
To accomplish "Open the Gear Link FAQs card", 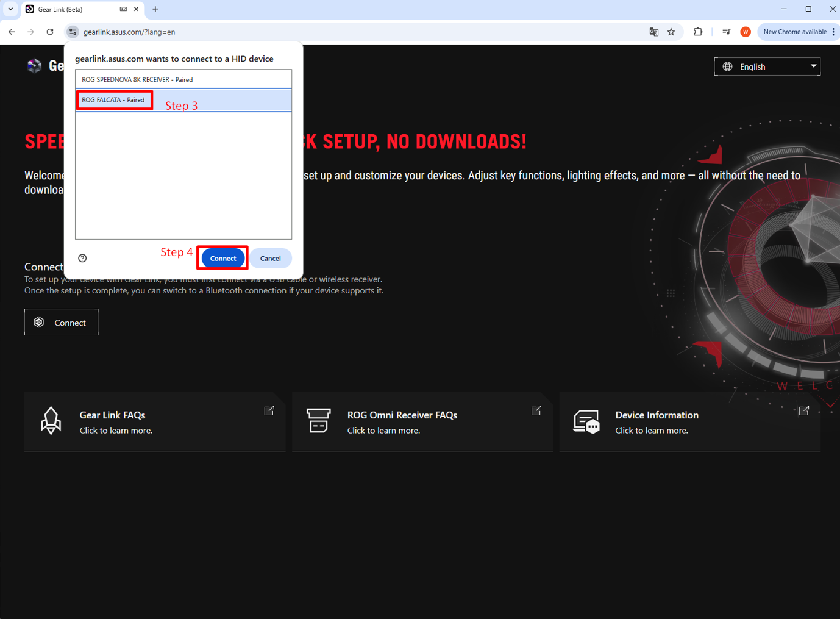I will 155,421.
